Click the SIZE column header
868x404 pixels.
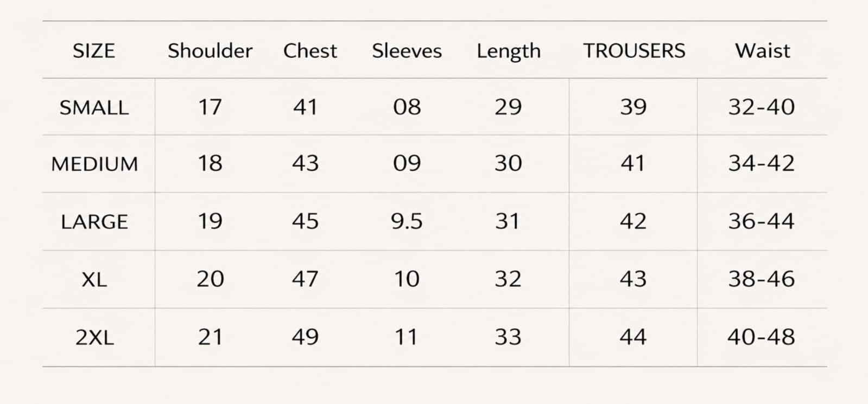(x=94, y=51)
